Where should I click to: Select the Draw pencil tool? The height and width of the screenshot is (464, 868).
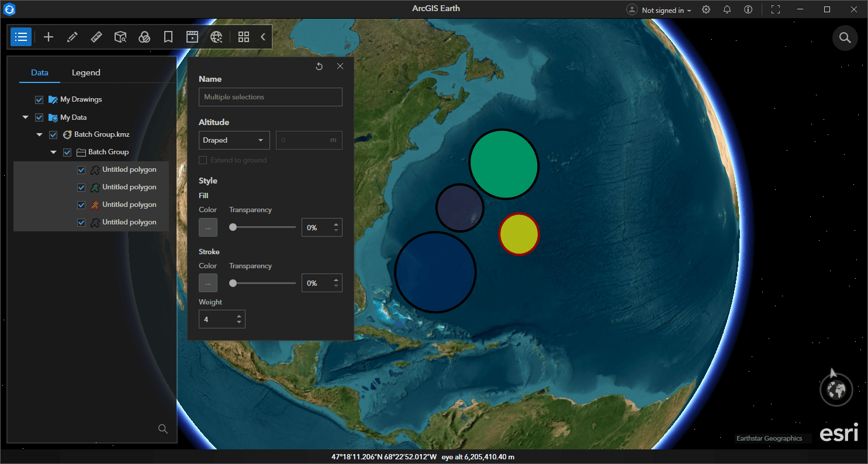click(72, 37)
